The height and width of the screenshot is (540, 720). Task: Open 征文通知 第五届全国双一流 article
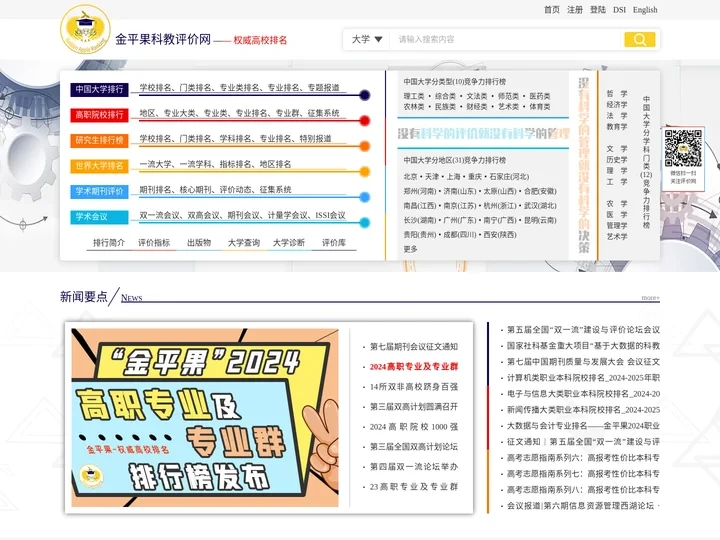(583, 442)
